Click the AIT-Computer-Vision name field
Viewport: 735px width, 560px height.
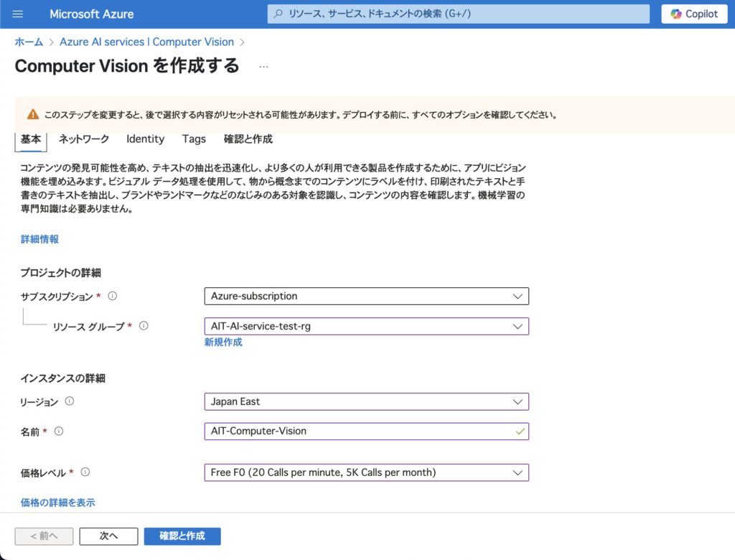pos(367,431)
